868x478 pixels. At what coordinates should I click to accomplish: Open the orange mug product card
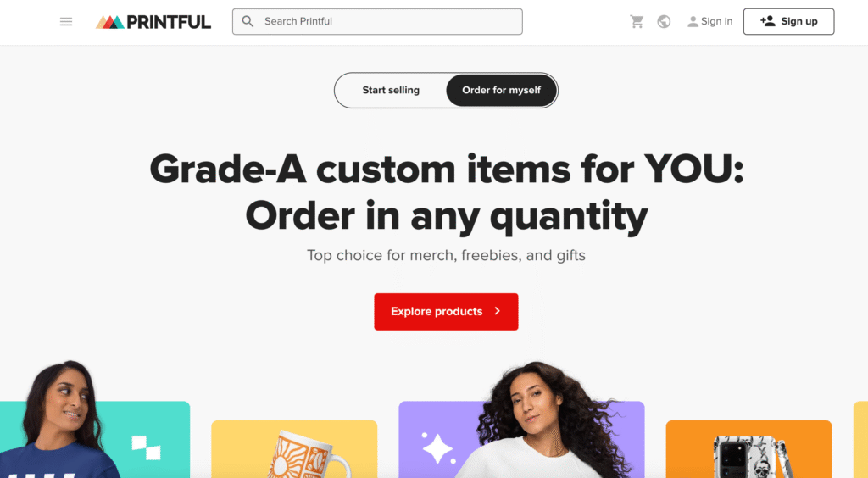click(x=294, y=448)
